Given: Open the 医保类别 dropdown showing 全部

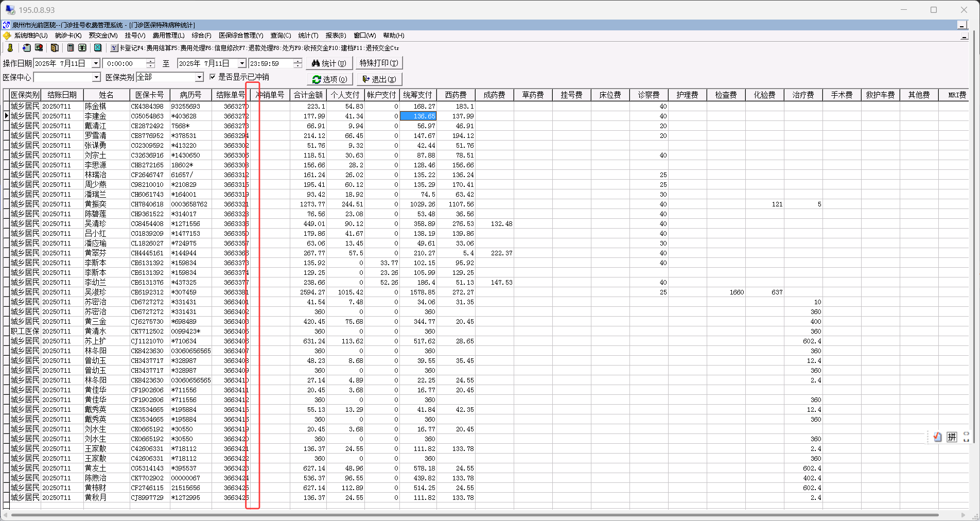Looking at the screenshot, I should (199, 77).
